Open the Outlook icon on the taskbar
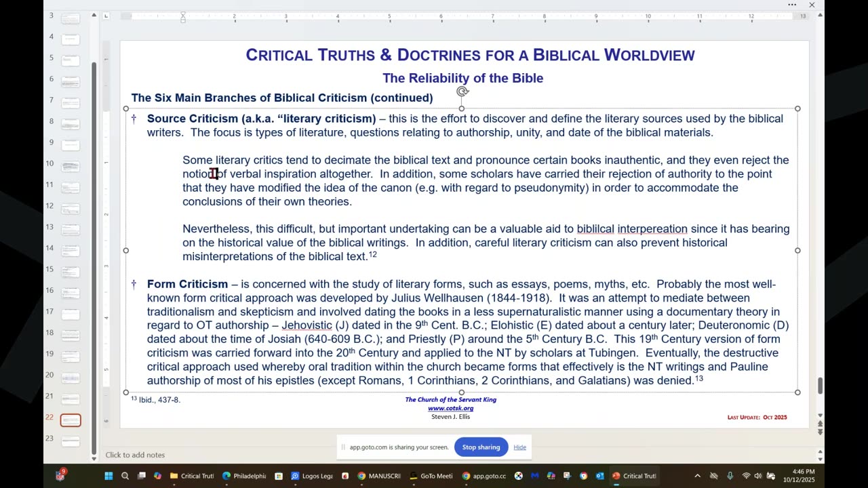 tap(600, 476)
